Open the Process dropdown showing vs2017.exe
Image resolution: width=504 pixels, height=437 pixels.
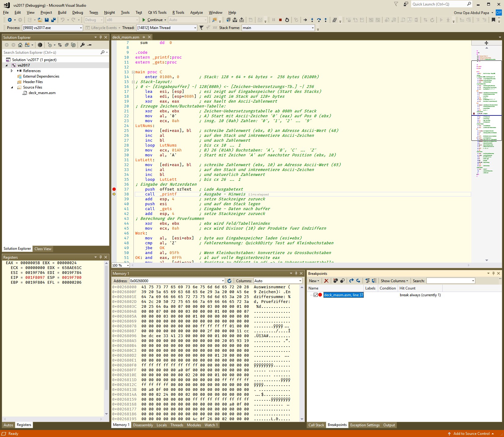(x=53, y=28)
